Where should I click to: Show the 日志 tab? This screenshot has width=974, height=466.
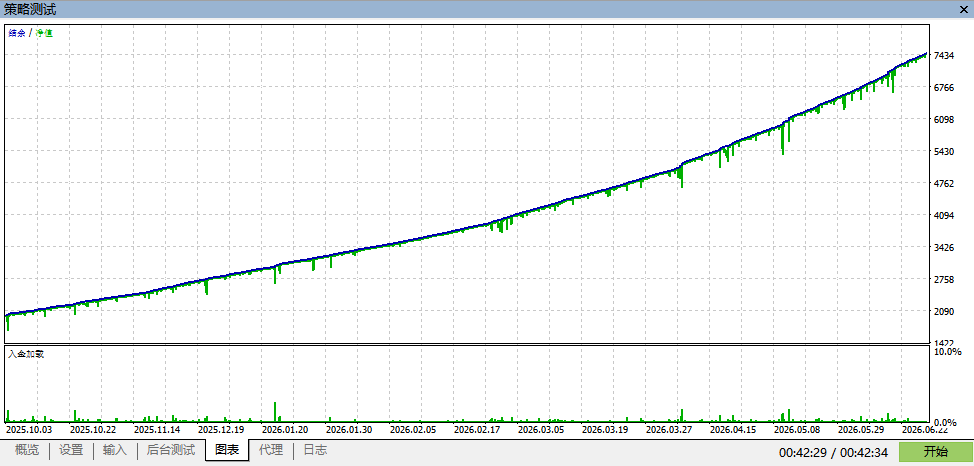[314, 450]
